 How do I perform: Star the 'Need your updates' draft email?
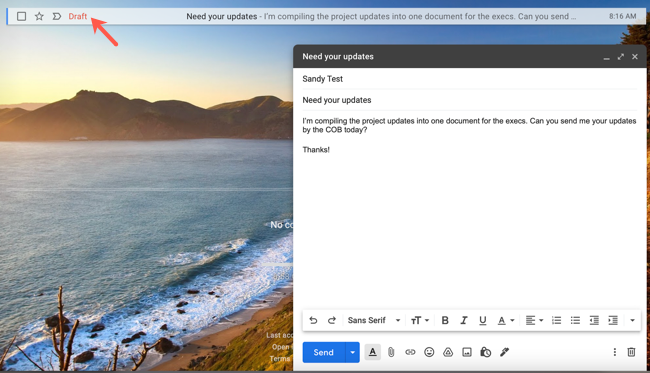pos(39,16)
